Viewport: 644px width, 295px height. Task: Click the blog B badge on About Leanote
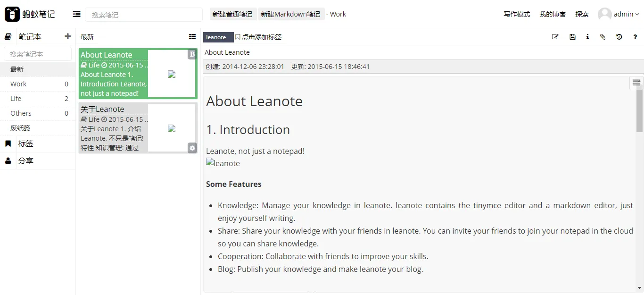(x=192, y=54)
